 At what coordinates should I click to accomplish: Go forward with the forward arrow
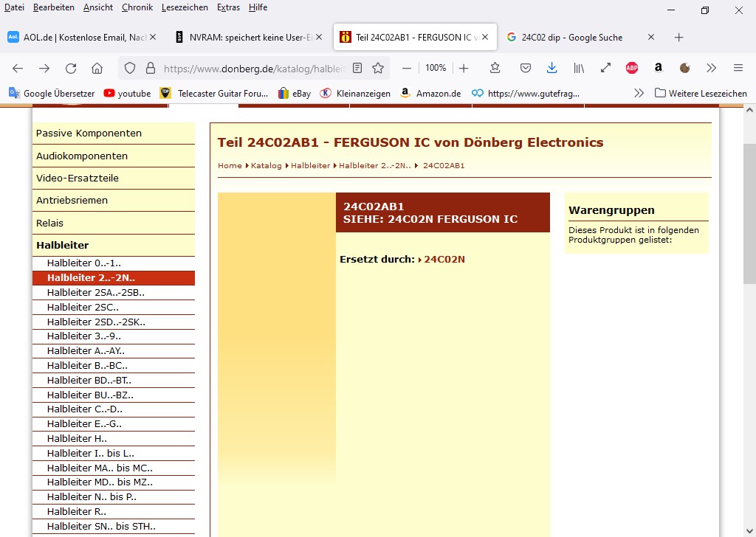pyautogui.click(x=44, y=69)
